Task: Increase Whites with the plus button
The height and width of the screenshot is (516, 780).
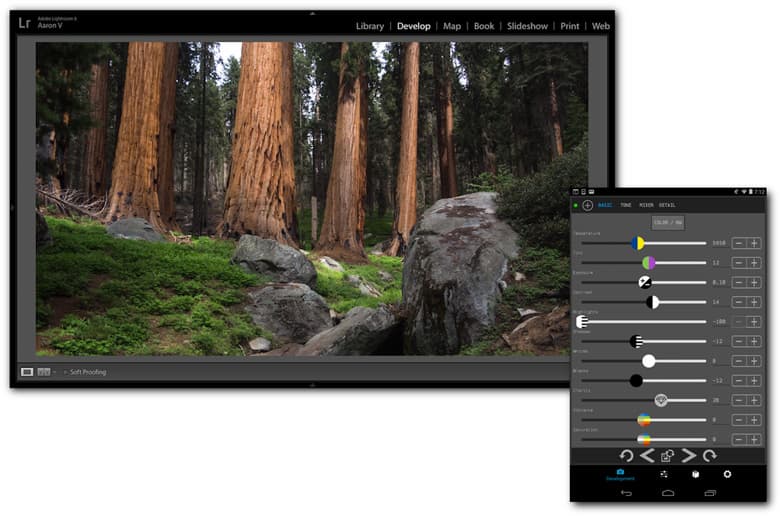Action: 754,361
